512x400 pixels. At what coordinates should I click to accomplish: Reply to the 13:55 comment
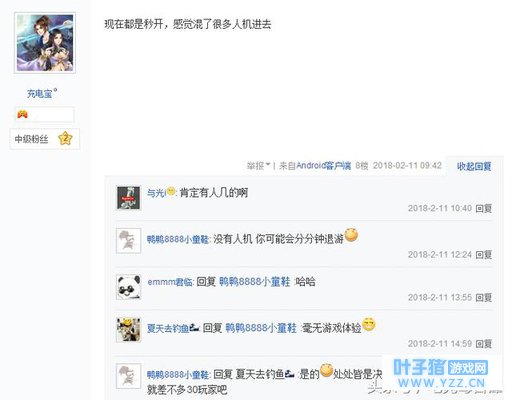click(x=484, y=297)
